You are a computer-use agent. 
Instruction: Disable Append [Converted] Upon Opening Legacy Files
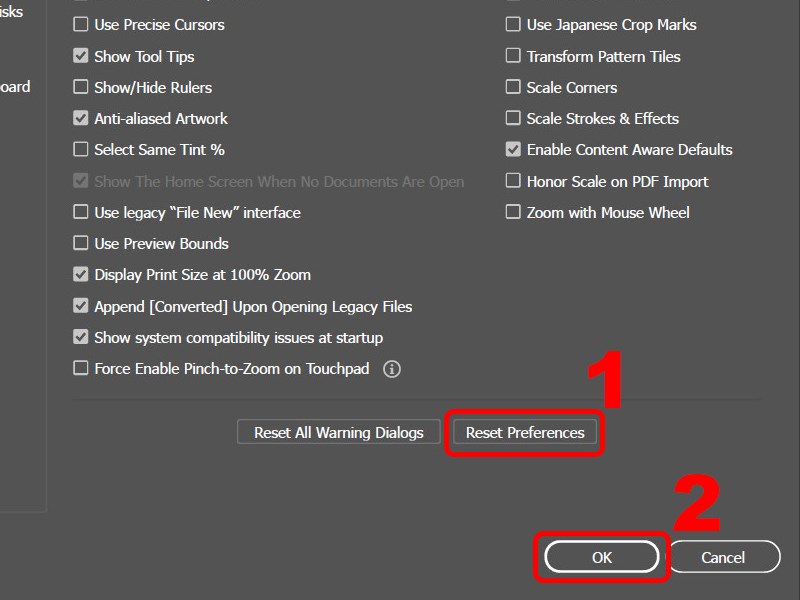(80, 306)
